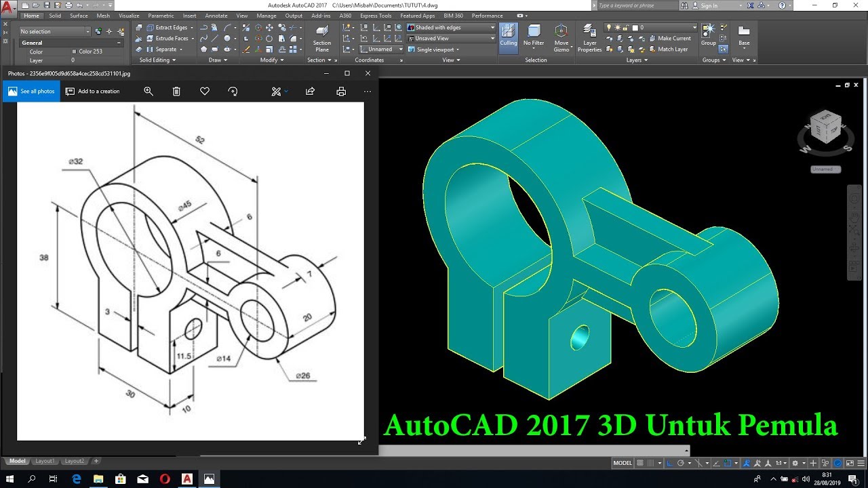The width and height of the screenshot is (868, 488).
Task: Click the layer 0 white color swatch
Action: [635, 28]
